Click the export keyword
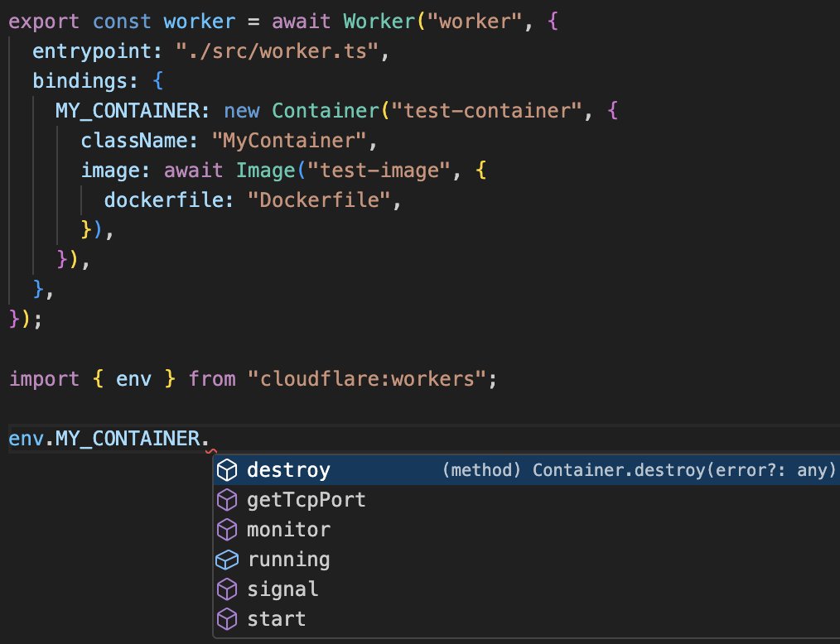Viewport: 840px width, 644px height. [44, 22]
